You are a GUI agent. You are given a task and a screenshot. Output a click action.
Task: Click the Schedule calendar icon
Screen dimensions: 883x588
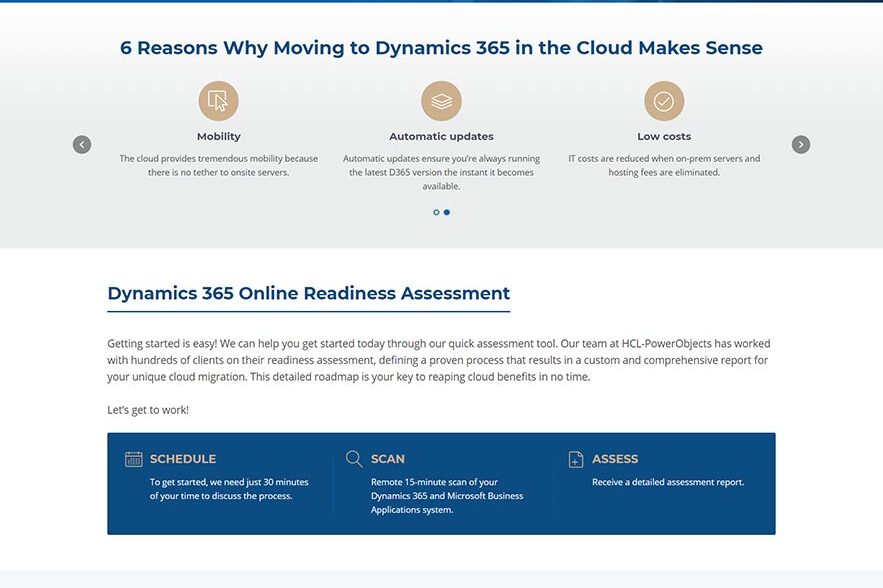tap(134, 459)
